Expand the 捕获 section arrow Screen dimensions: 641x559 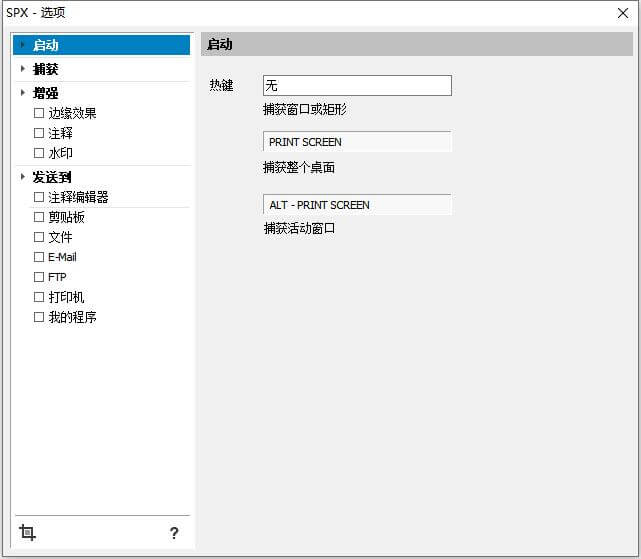pos(23,69)
